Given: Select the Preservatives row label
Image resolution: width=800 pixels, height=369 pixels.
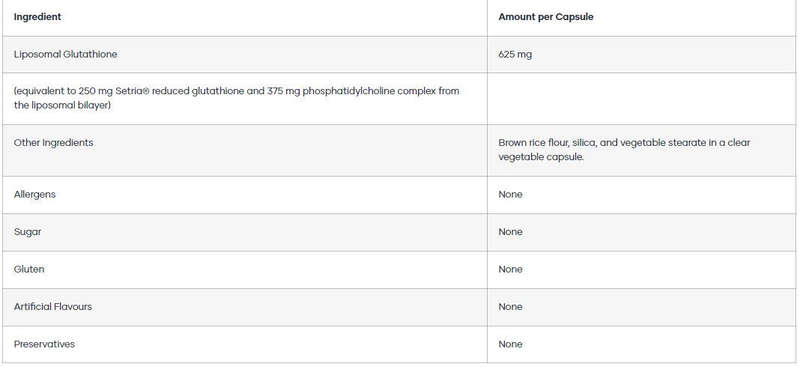Looking at the screenshot, I should click(44, 344).
